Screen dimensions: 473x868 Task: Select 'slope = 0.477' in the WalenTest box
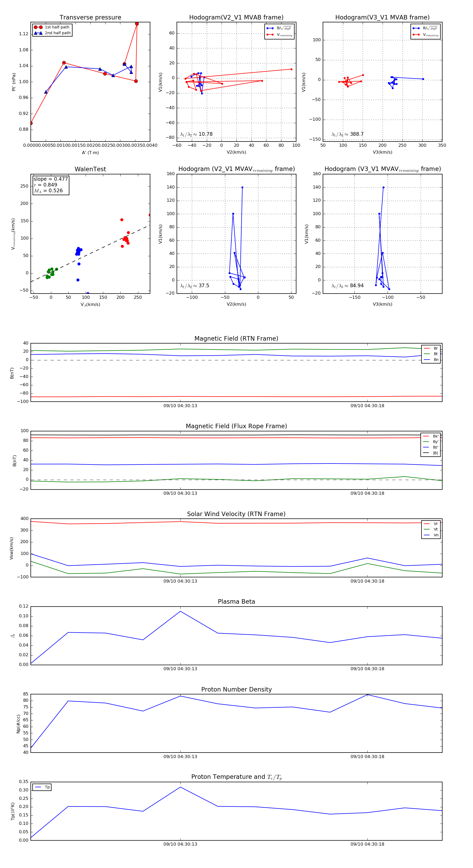pyautogui.click(x=50, y=179)
